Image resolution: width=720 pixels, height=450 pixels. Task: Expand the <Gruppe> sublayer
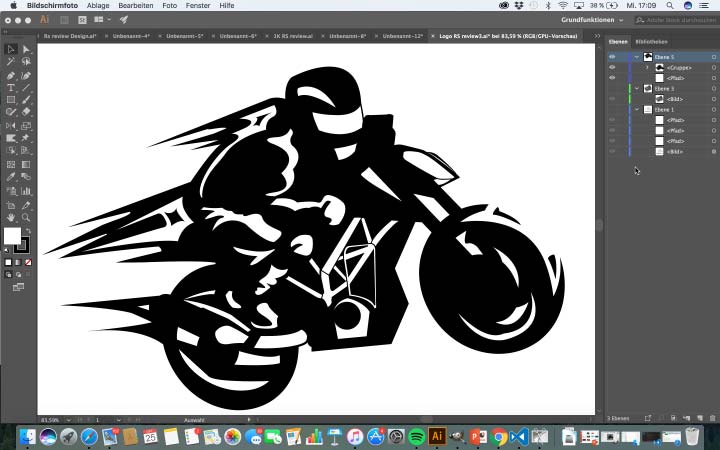pyautogui.click(x=646, y=67)
